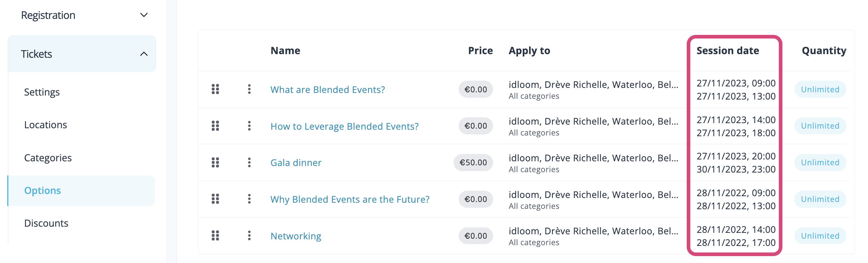
Task: Open the actions menu for Why Blended Events are the Future?
Action: coord(250,199)
